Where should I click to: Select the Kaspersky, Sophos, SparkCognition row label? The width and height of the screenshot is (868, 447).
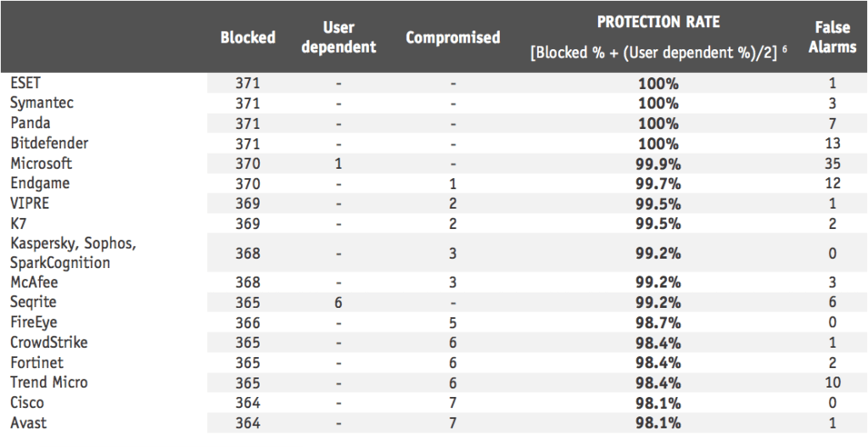(73, 253)
